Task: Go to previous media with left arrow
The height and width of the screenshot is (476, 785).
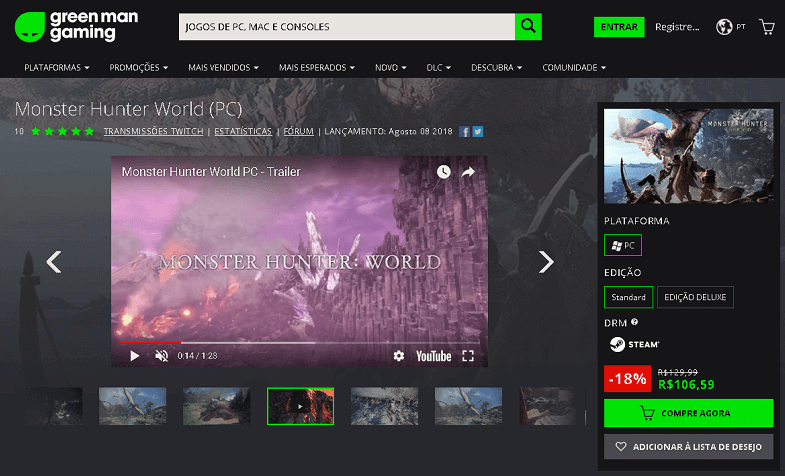Action: click(x=54, y=262)
